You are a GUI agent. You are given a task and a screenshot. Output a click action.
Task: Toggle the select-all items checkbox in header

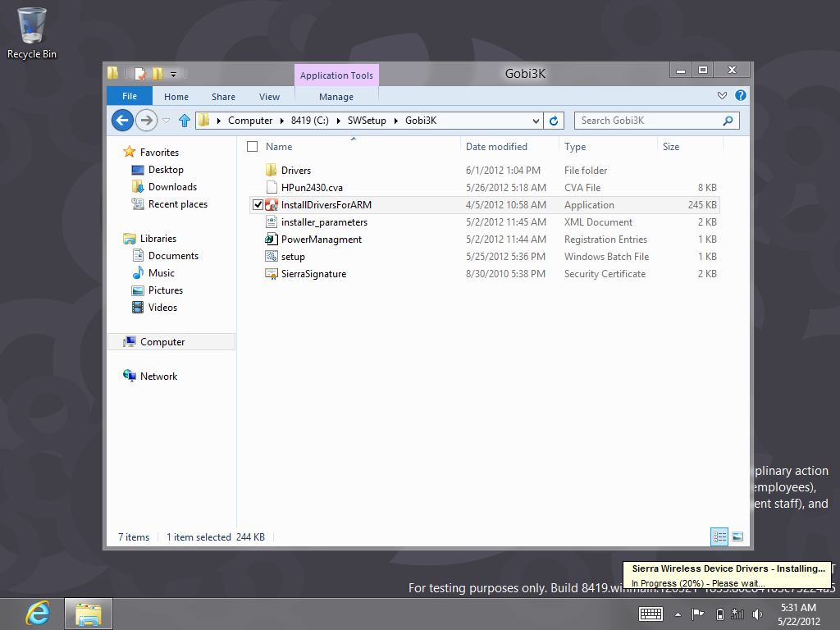(253, 147)
